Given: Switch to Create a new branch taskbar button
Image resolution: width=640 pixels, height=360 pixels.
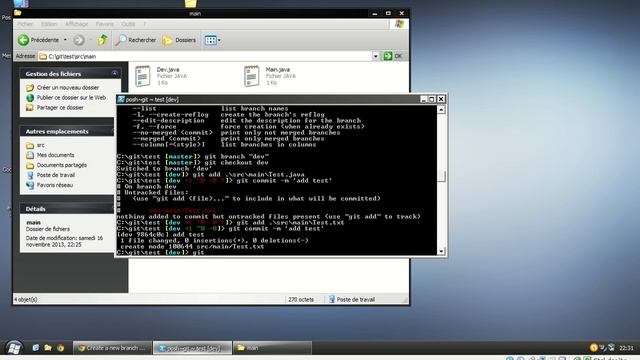Looking at the screenshot, I should (113, 348).
